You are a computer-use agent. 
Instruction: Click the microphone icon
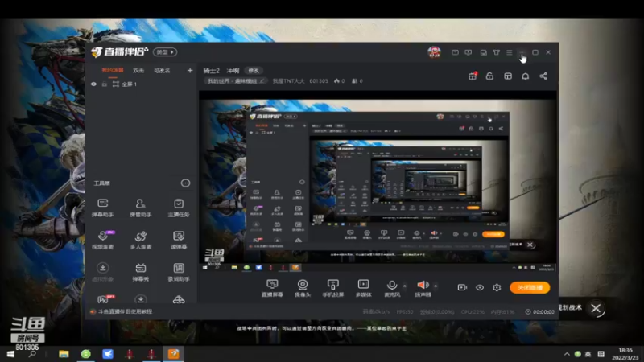[x=392, y=285]
